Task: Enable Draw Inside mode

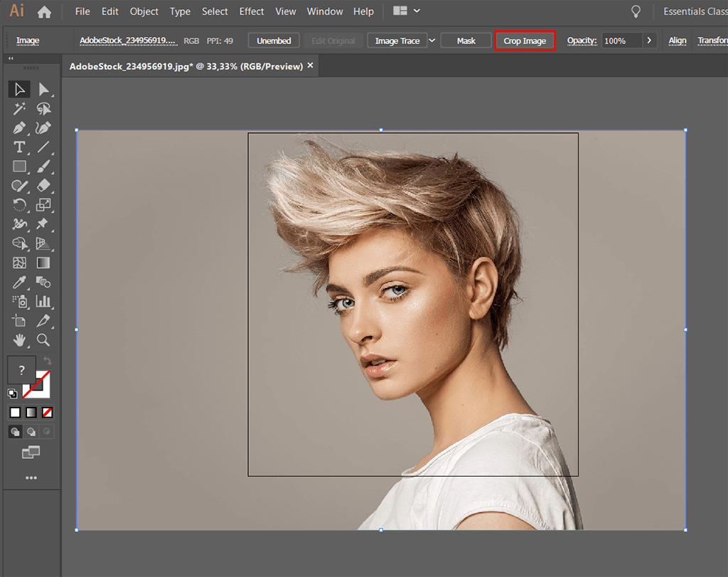Action: tap(47, 431)
